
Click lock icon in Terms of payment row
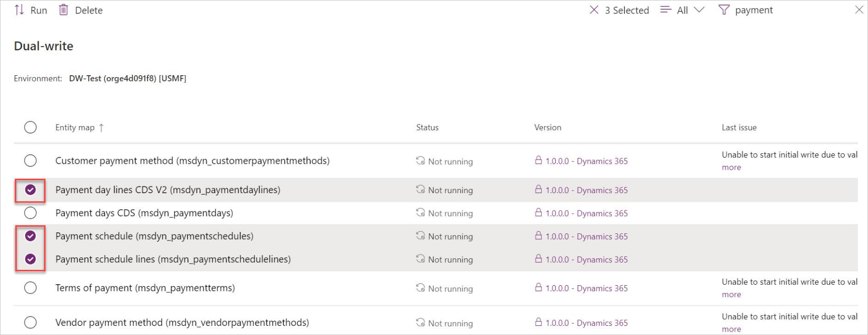538,288
